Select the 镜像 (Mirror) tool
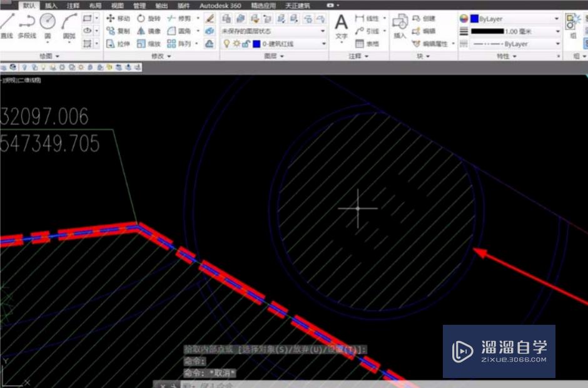This screenshot has width=588, height=388. [149, 31]
